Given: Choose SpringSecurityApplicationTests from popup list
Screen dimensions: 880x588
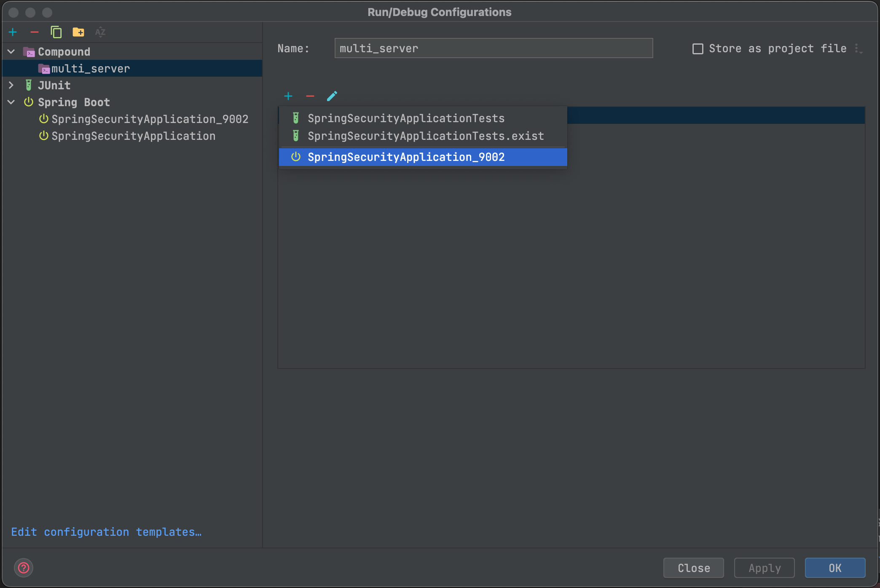Looking at the screenshot, I should pos(405,118).
